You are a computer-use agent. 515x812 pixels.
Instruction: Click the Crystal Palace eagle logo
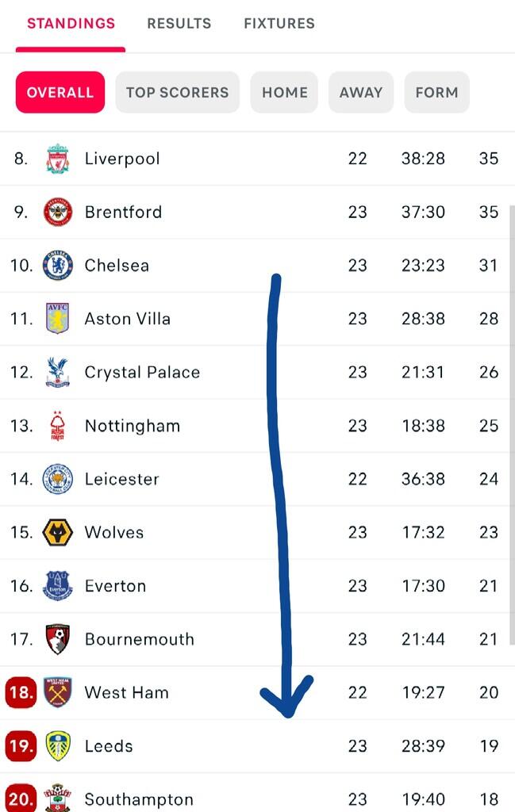click(57, 372)
